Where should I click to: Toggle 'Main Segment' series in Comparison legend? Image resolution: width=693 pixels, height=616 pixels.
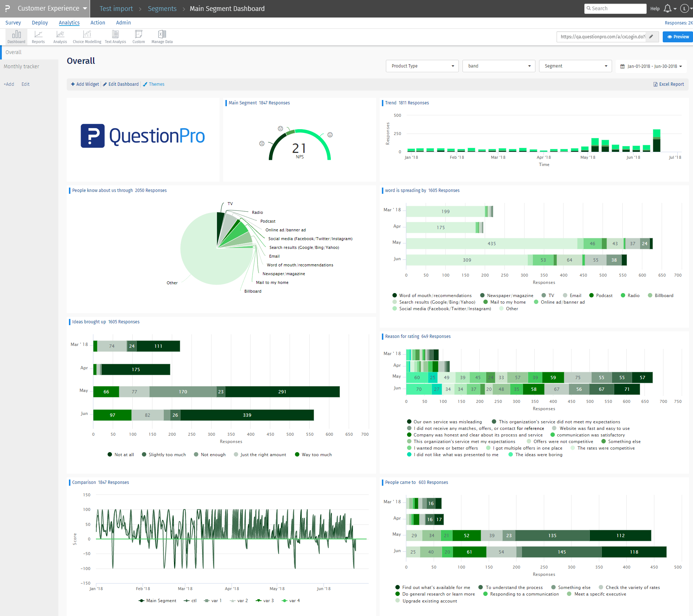(x=161, y=601)
